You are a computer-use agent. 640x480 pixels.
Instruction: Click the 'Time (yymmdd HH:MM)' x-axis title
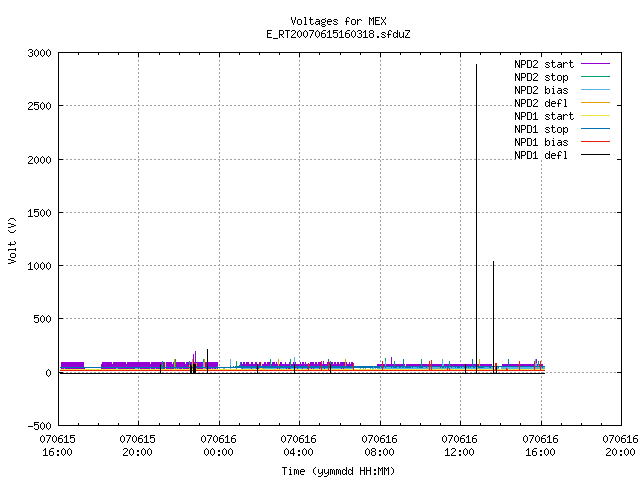[338, 471]
